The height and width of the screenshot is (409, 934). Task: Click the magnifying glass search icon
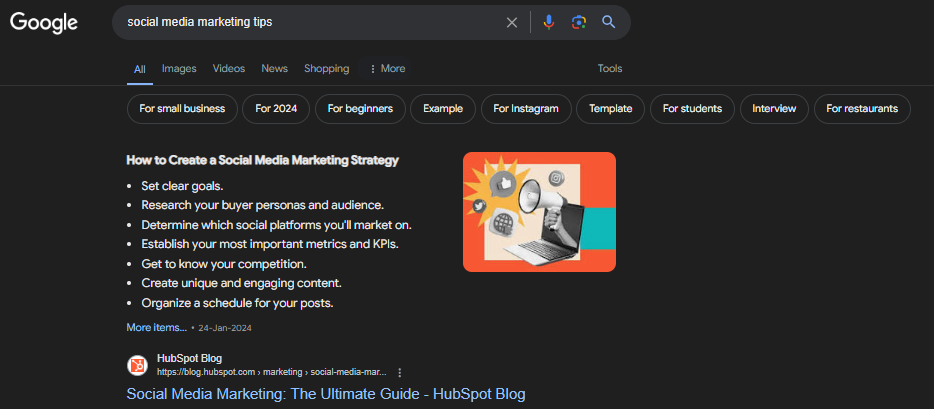(608, 23)
